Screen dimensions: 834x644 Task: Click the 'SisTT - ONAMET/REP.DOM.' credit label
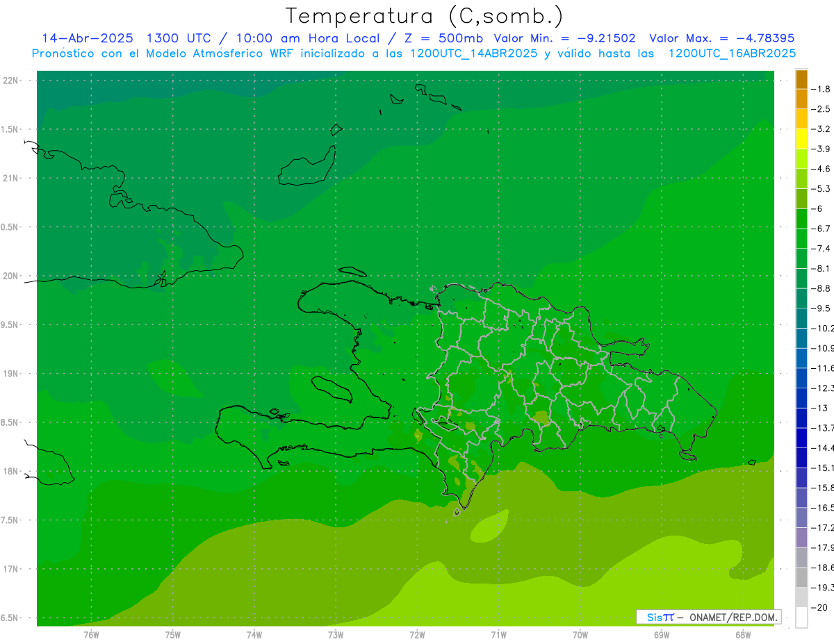tap(709, 617)
